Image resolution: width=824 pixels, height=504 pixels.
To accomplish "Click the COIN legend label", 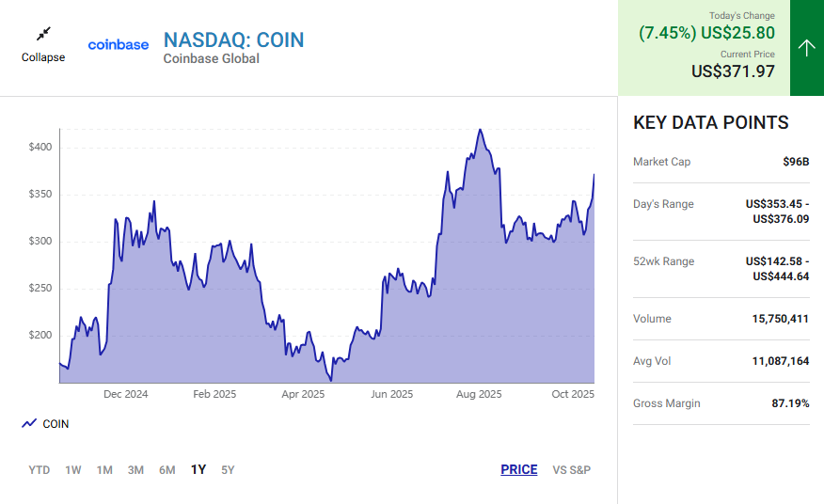I will coord(55,424).
